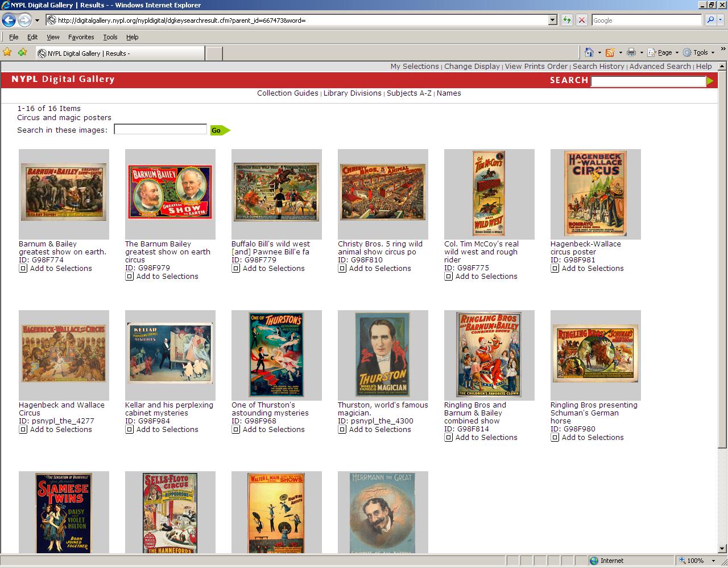This screenshot has width=728, height=568.
Task: Open Thurston world's famous magician thumbnail
Action: [x=383, y=355]
